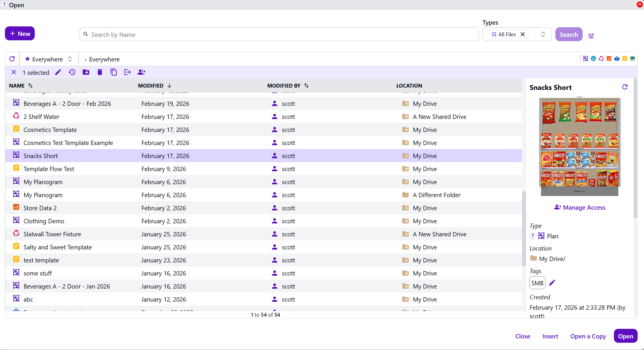Click the Manage Access link

[x=580, y=207]
